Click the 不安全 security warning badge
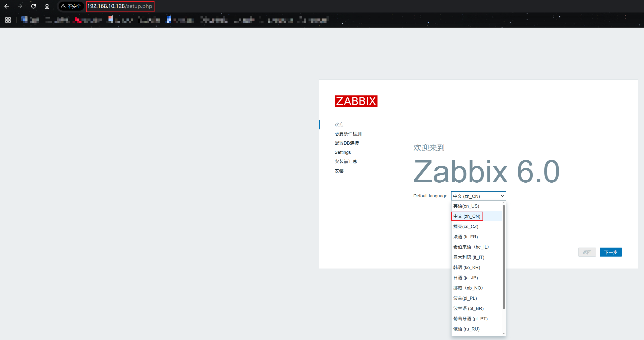The width and height of the screenshot is (644, 340). pyautogui.click(x=71, y=6)
